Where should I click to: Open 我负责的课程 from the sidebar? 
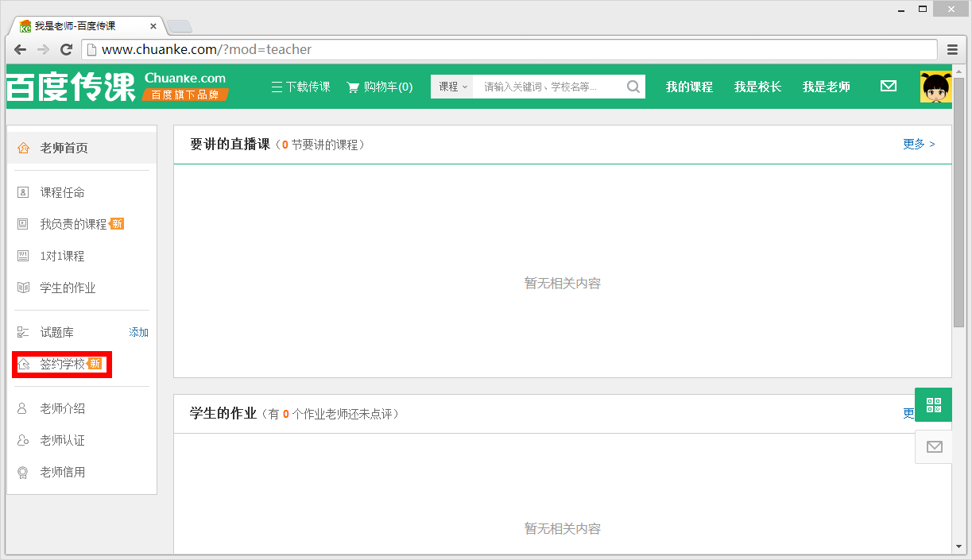pyautogui.click(x=73, y=223)
